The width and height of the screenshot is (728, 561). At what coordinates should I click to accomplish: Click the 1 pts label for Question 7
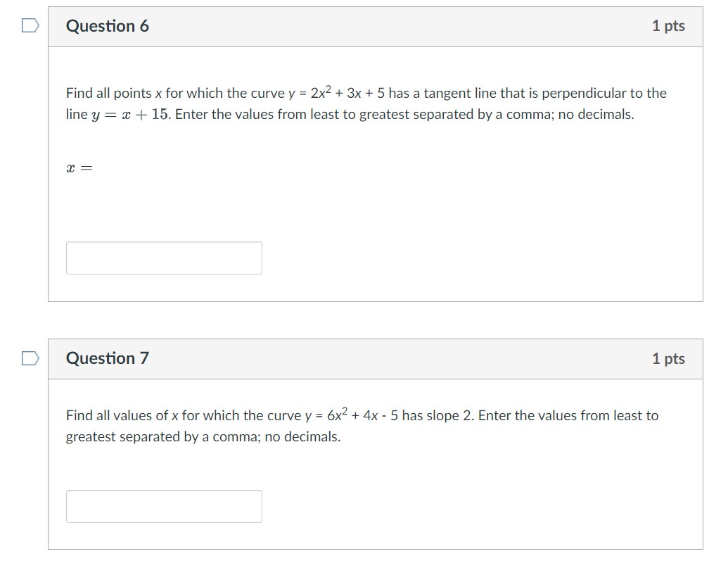[x=669, y=358]
